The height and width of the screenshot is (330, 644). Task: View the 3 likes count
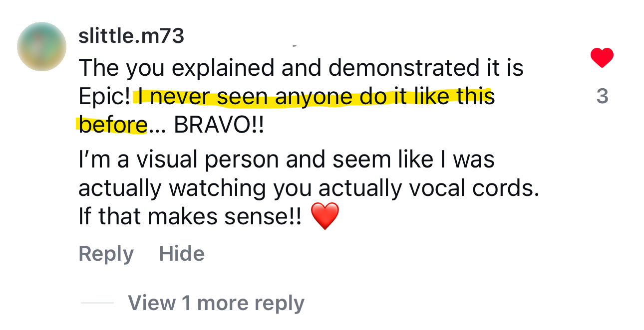pyautogui.click(x=602, y=96)
